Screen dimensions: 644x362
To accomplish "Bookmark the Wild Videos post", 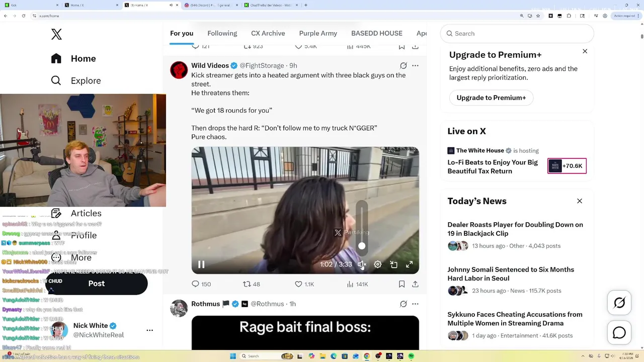I will 401,284.
